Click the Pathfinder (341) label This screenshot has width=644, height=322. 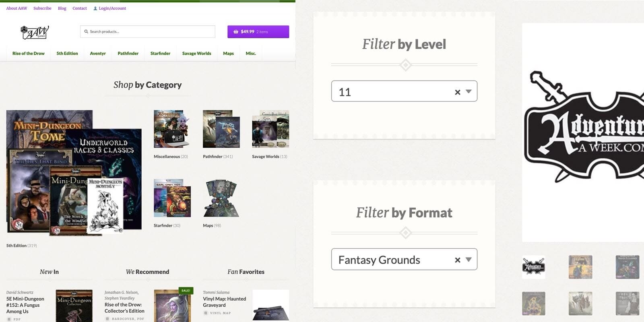pyautogui.click(x=218, y=157)
